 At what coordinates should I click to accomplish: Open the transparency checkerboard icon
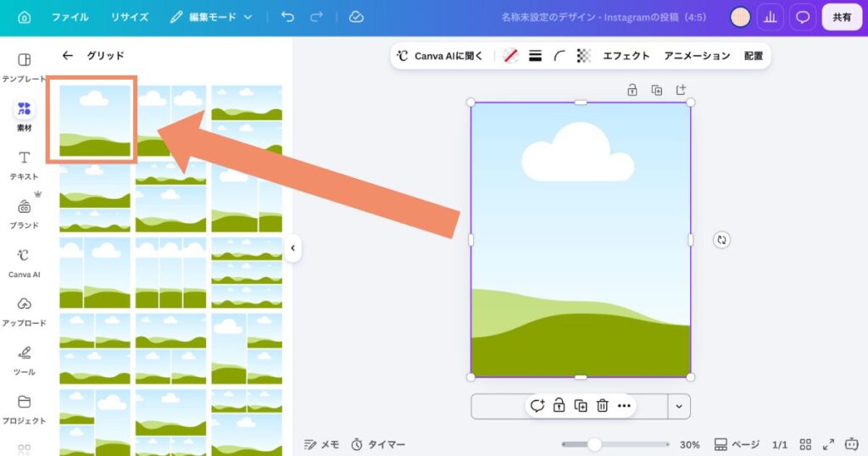click(x=583, y=56)
